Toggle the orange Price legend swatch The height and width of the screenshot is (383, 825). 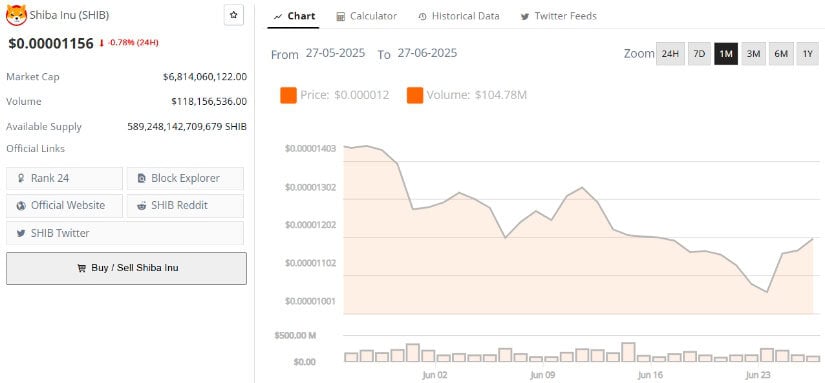[288, 95]
